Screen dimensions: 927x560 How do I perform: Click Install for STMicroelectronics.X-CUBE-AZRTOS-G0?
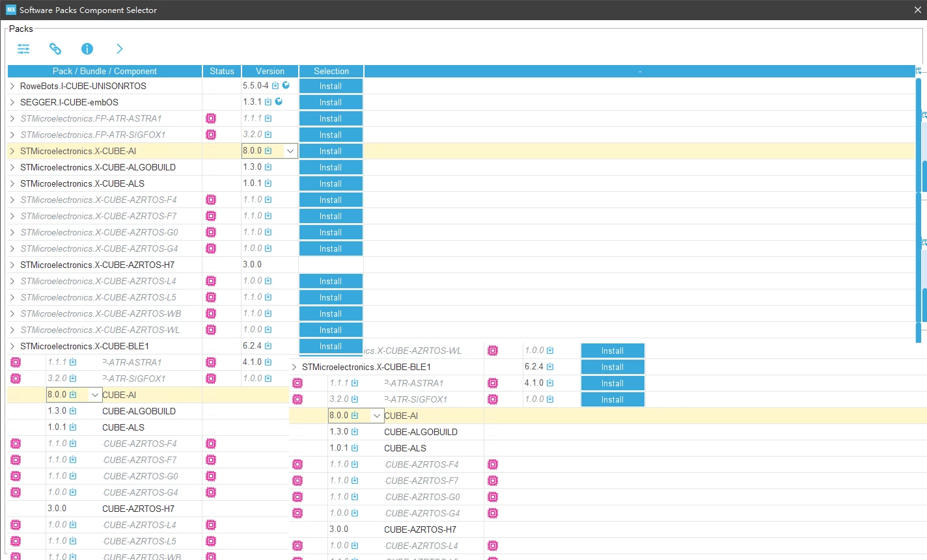[x=331, y=232]
